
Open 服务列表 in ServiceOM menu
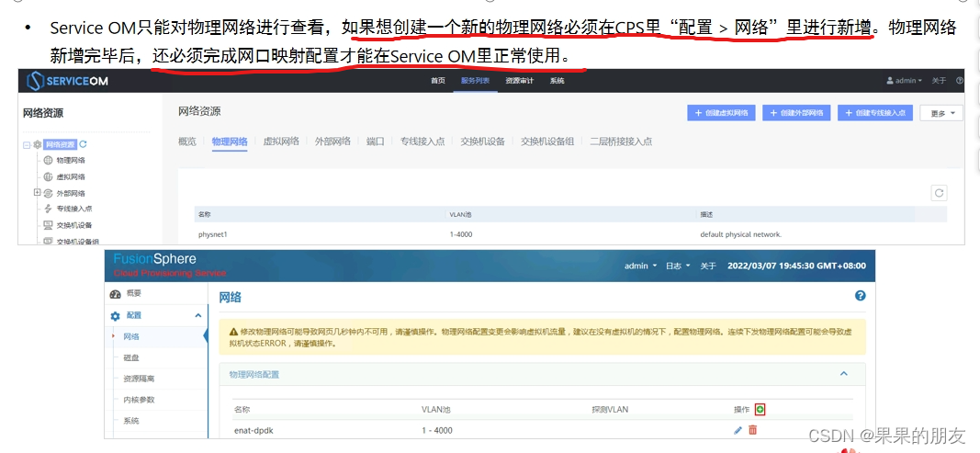click(476, 81)
